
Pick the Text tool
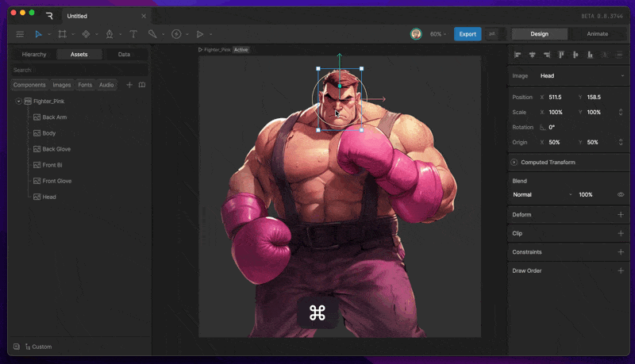tap(133, 34)
